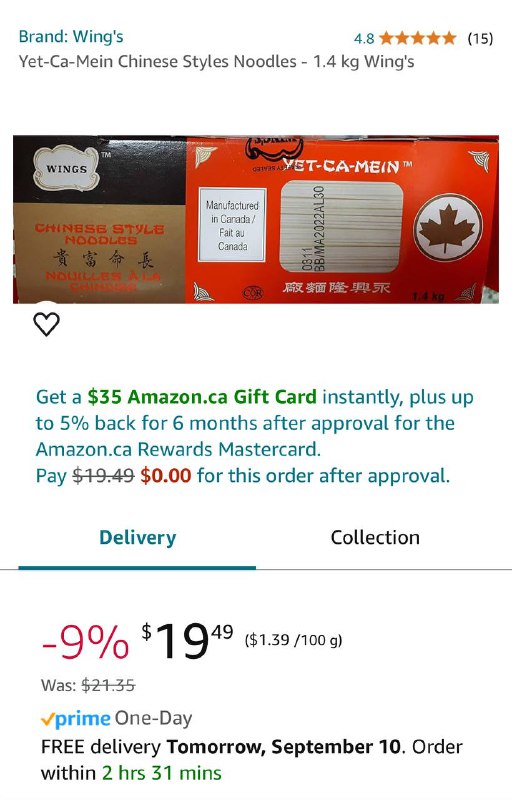Screen dimensions: 512x800
Task: Switch to the Collection tab
Action: pos(375,538)
